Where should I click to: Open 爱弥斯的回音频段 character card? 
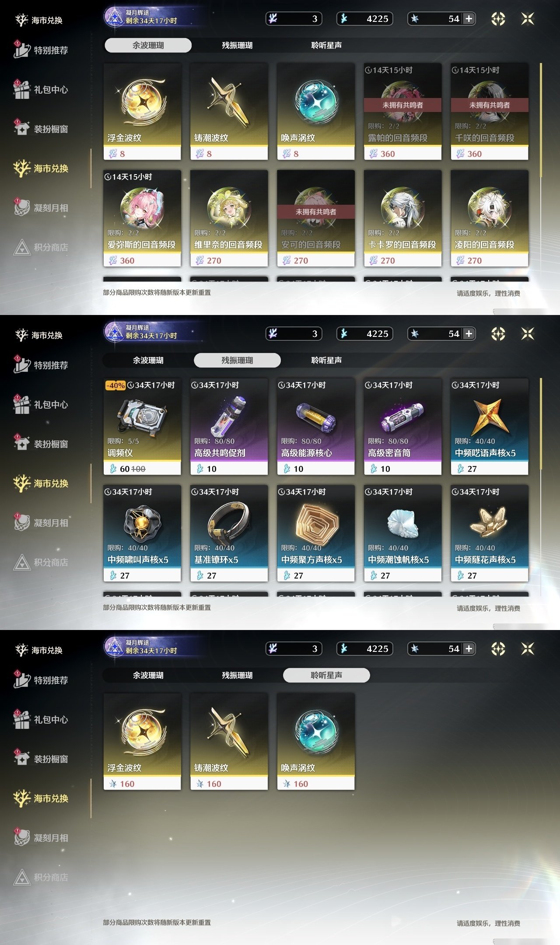(142, 218)
